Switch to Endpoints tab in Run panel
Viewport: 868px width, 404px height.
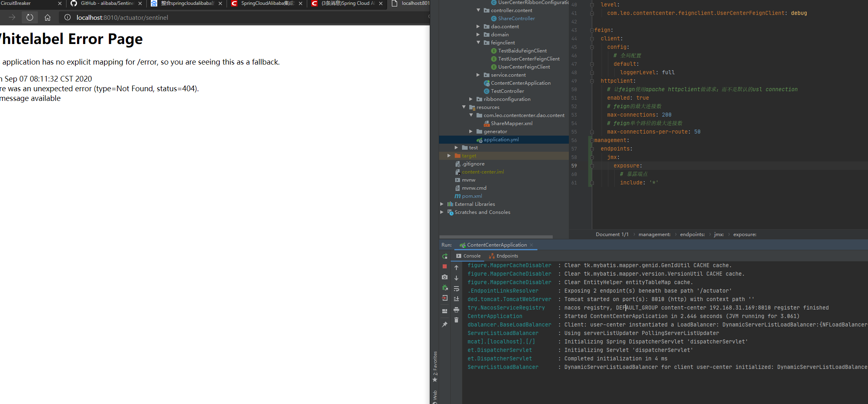point(504,256)
